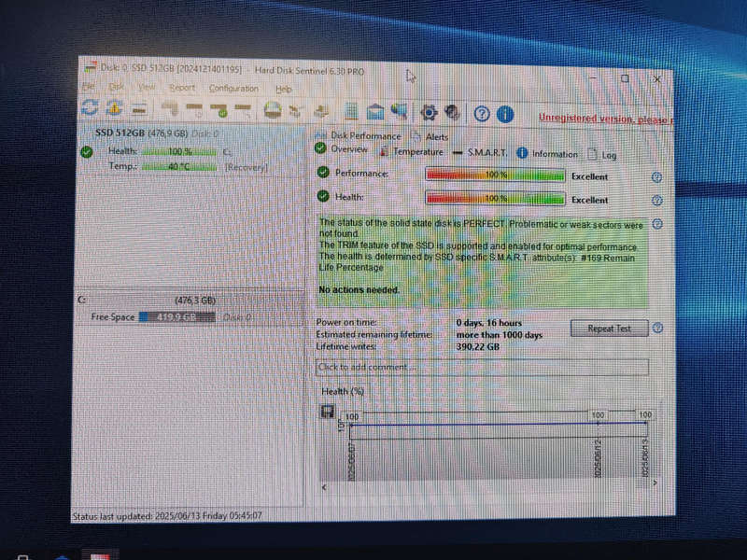Click the red Unregistered version link
The height and width of the screenshot is (560, 747).
(605, 119)
